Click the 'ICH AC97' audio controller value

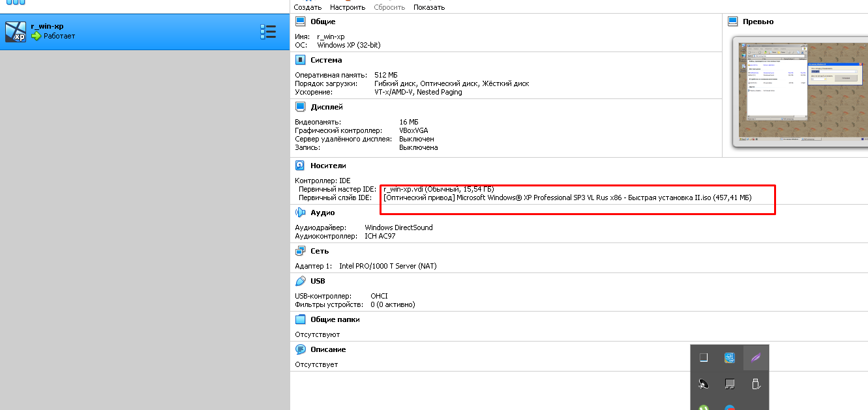(x=380, y=236)
